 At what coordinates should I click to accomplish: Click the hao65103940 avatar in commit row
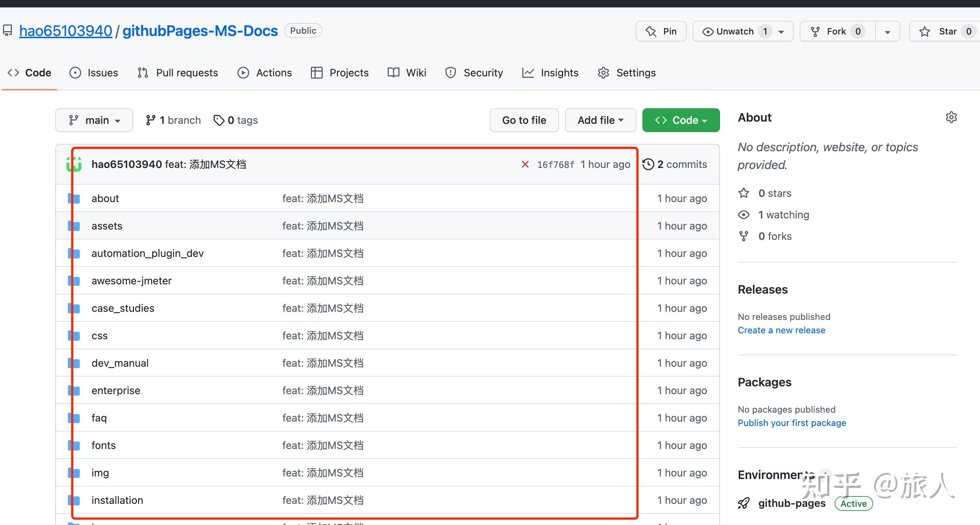tap(74, 164)
